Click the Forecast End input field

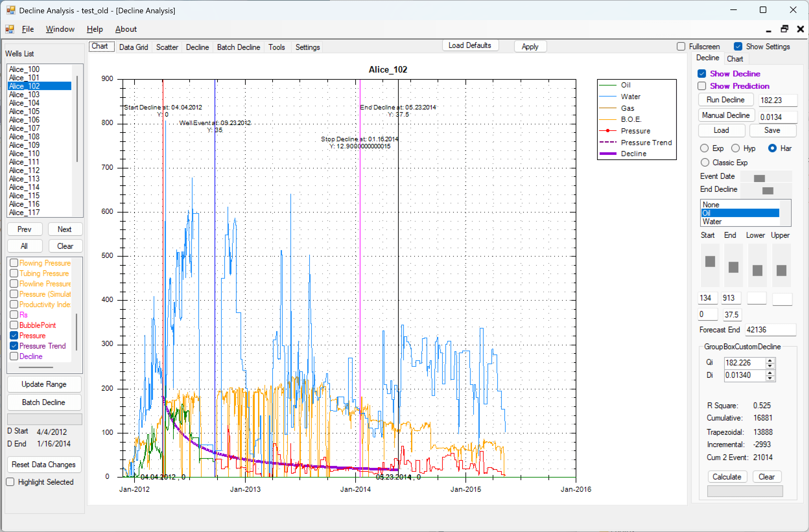(770, 330)
